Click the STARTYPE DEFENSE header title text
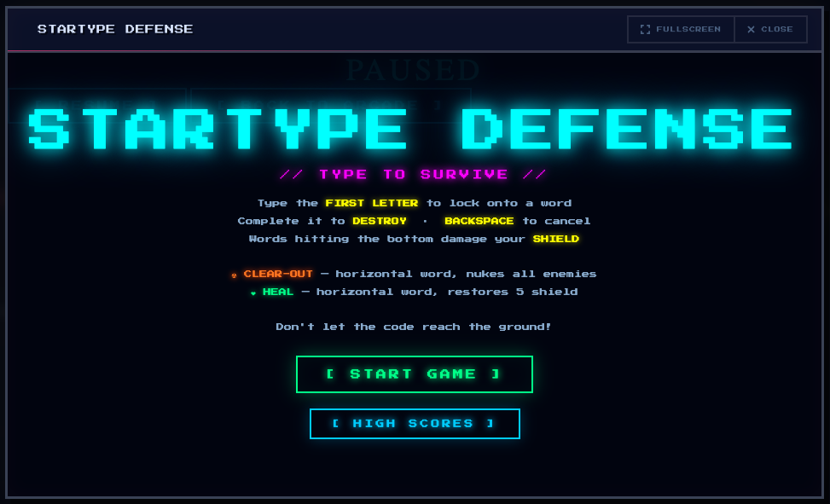Viewport: 830px width, 504px height. click(x=115, y=29)
